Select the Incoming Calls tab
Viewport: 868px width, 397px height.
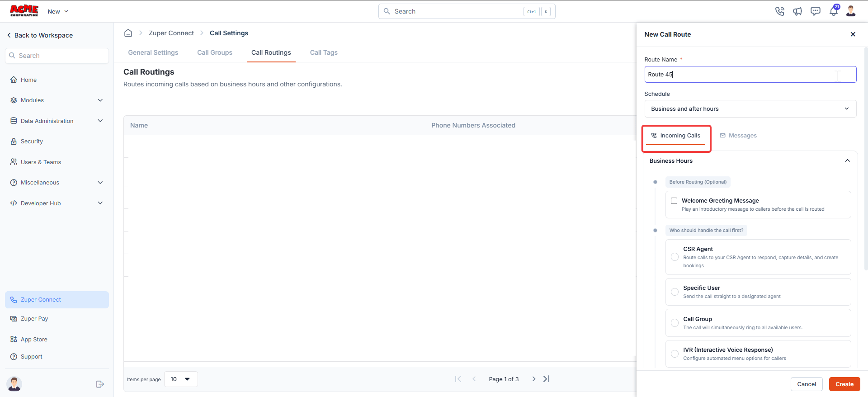click(x=675, y=136)
